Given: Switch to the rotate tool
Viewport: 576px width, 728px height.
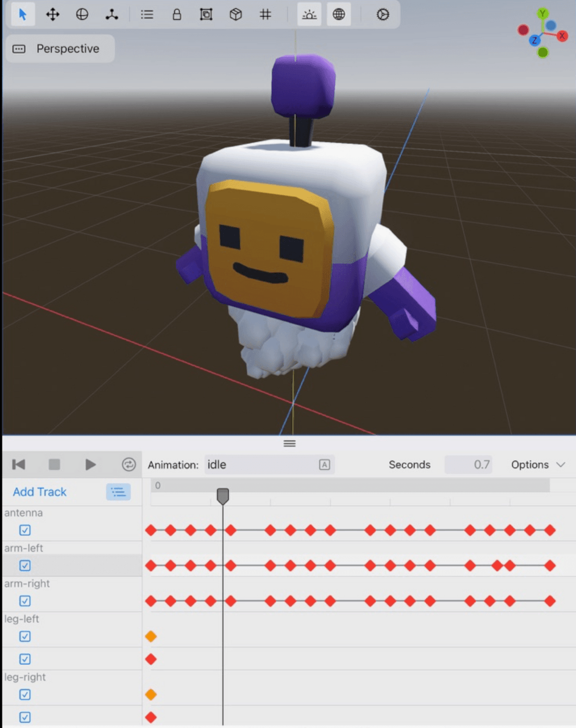Looking at the screenshot, I should (82, 14).
